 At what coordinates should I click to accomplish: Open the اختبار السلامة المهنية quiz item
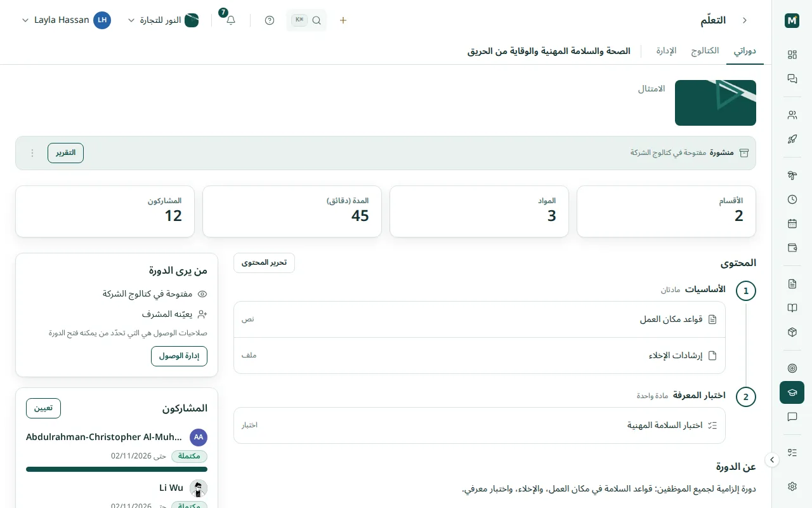pyautogui.click(x=479, y=425)
